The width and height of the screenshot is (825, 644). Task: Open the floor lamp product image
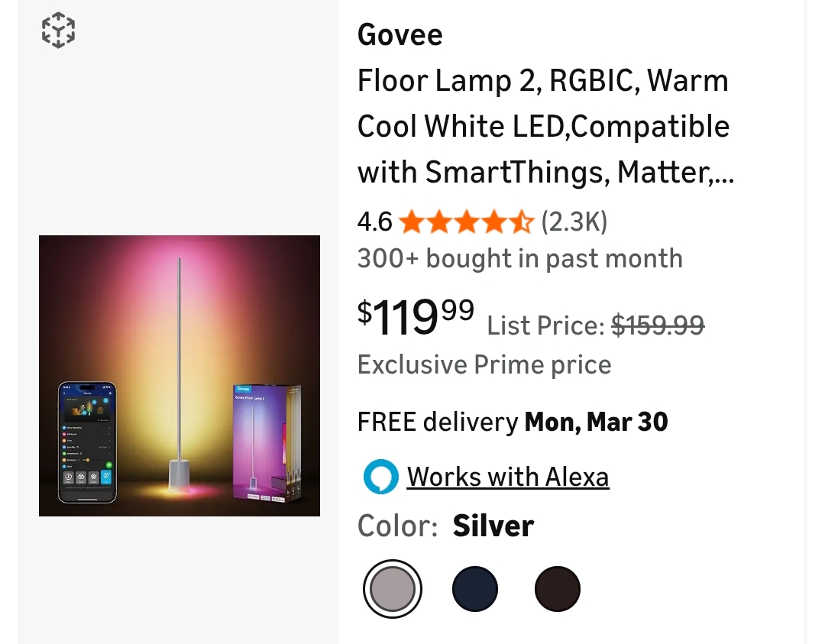tap(180, 375)
